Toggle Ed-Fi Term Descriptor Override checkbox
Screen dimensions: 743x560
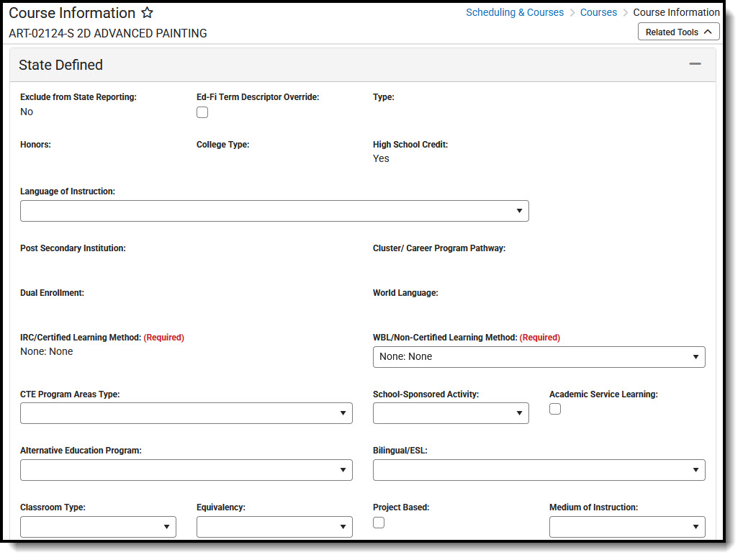(x=202, y=112)
